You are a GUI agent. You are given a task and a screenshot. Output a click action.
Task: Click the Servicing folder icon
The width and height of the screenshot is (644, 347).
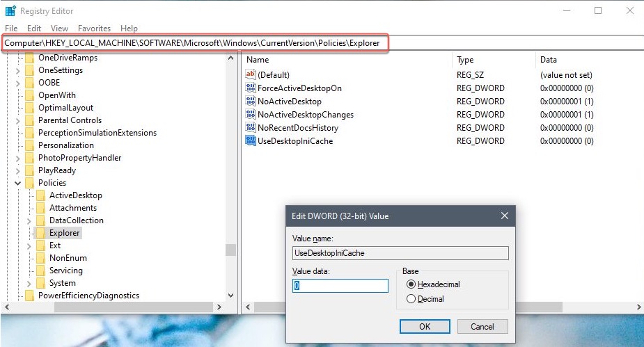click(40, 271)
